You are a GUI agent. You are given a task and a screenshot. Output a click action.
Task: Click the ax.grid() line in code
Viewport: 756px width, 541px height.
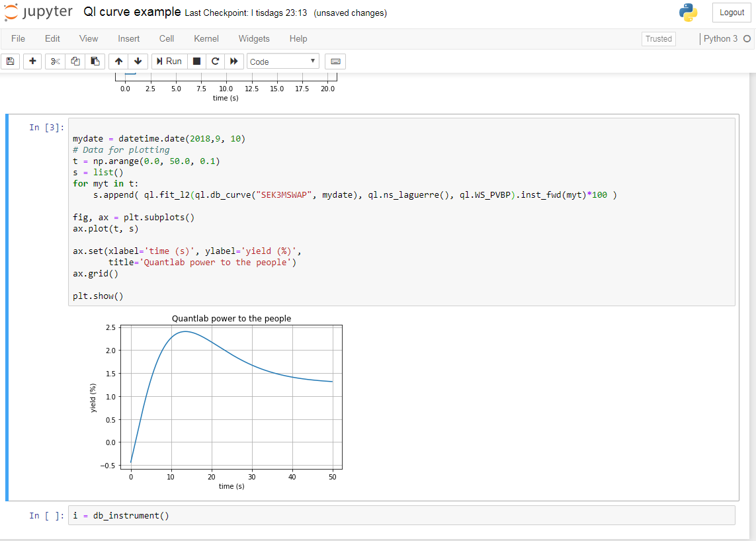(x=95, y=273)
